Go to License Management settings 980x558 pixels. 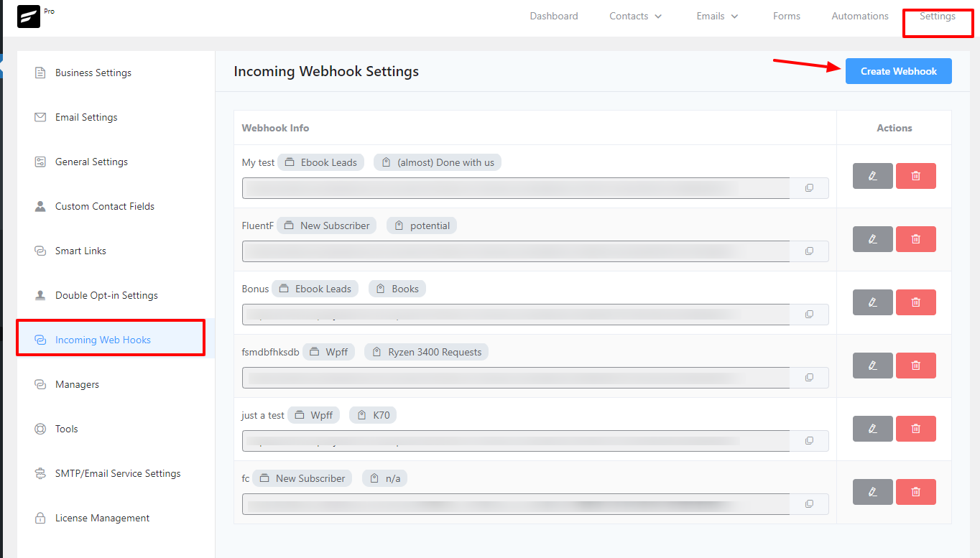[x=103, y=517]
